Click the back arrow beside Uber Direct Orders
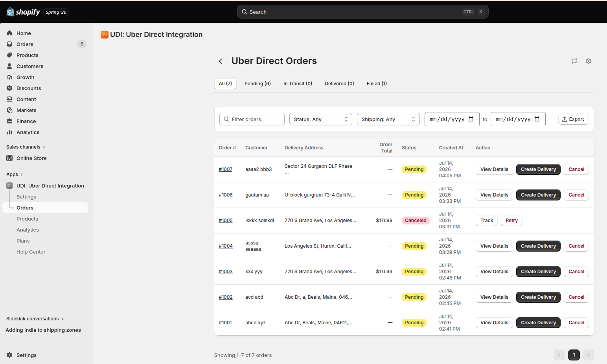 click(221, 61)
